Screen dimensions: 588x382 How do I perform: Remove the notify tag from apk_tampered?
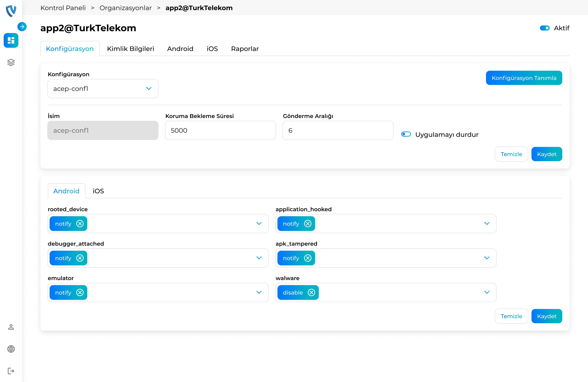tap(308, 258)
